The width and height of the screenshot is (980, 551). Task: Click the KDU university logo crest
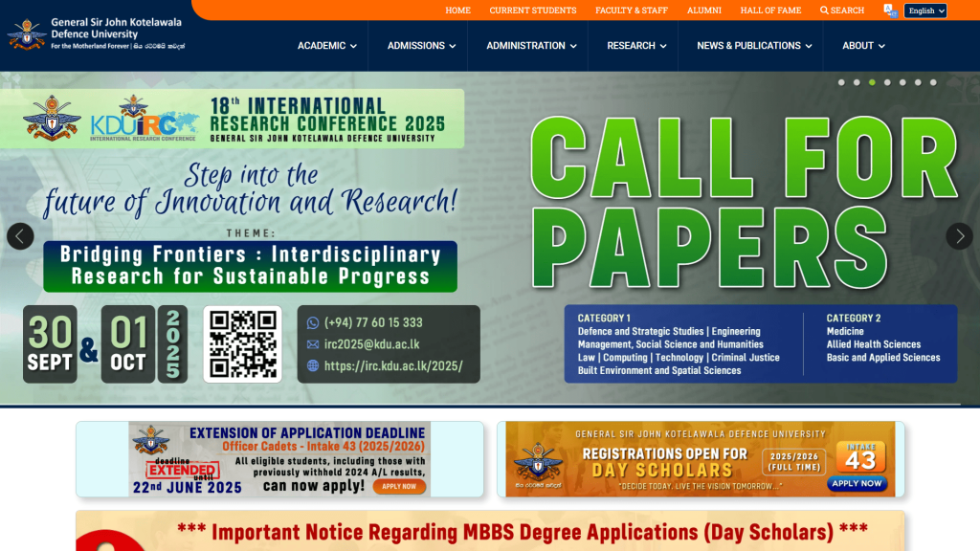26,34
